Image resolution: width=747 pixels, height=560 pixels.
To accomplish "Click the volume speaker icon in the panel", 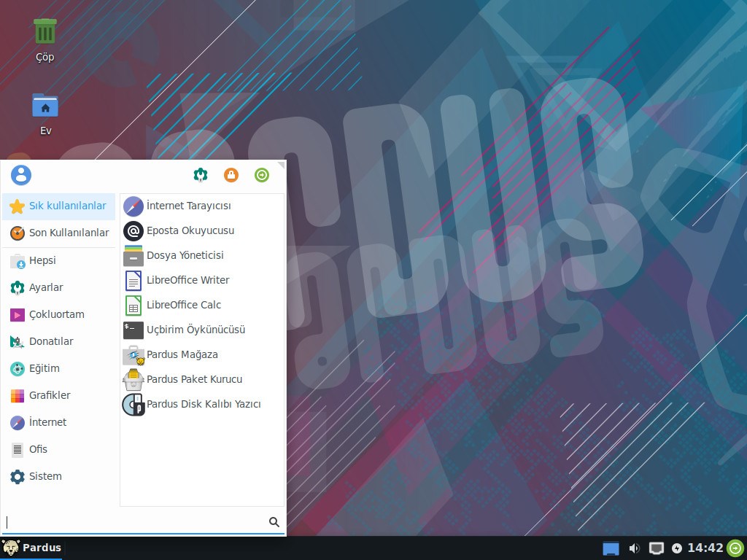I will click(634, 548).
